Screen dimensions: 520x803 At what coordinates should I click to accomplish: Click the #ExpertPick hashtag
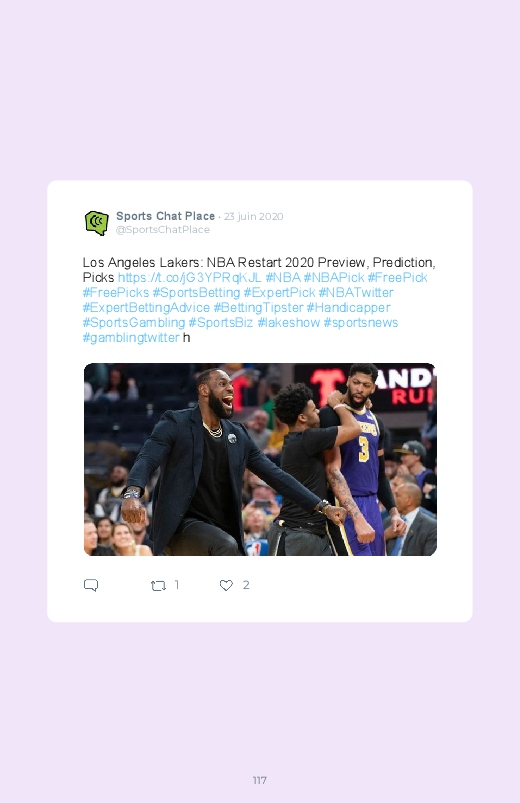(x=279, y=292)
